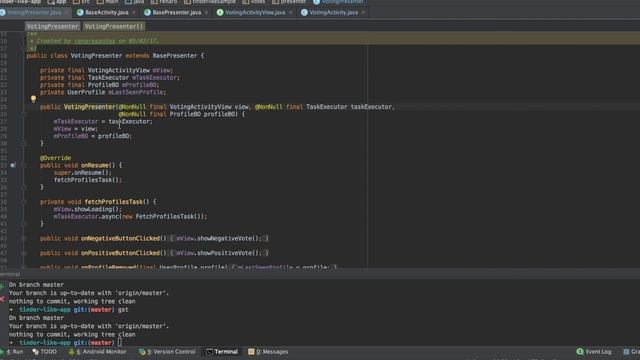Open the Messages tool window

(269, 351)
